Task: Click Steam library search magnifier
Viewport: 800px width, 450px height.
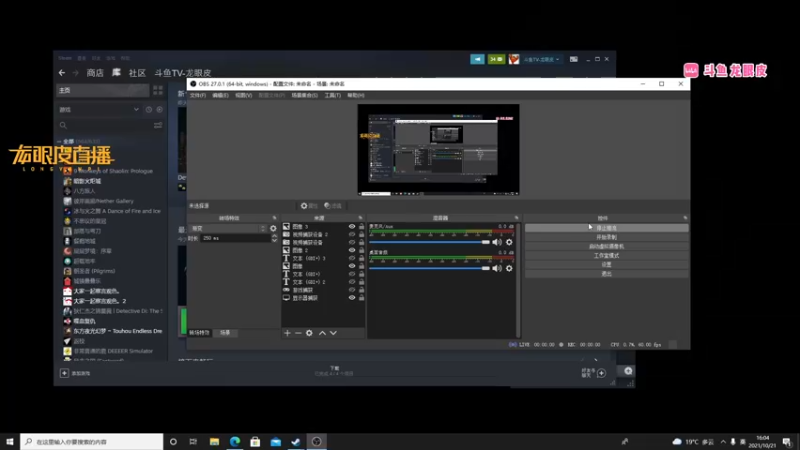Action: coord(63,126)
